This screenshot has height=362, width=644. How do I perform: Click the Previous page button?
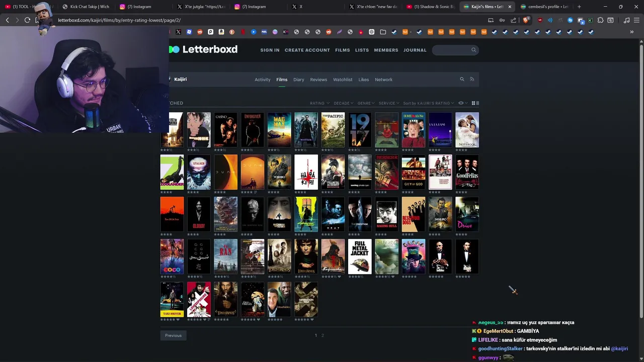coord(173,335)
